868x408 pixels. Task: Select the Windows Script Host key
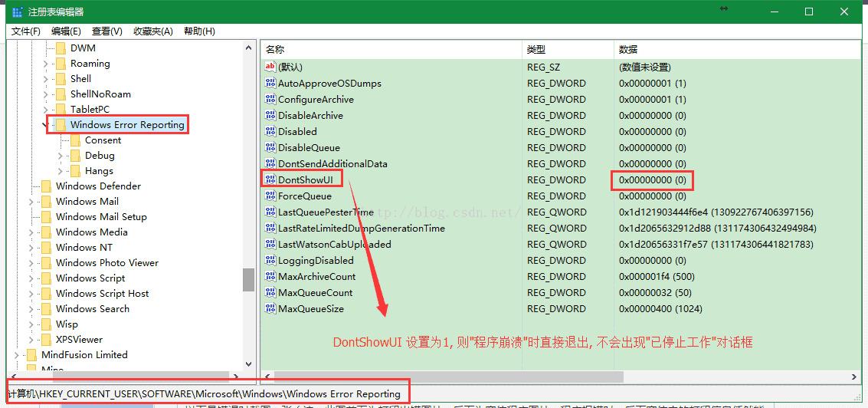pos(102,294)
